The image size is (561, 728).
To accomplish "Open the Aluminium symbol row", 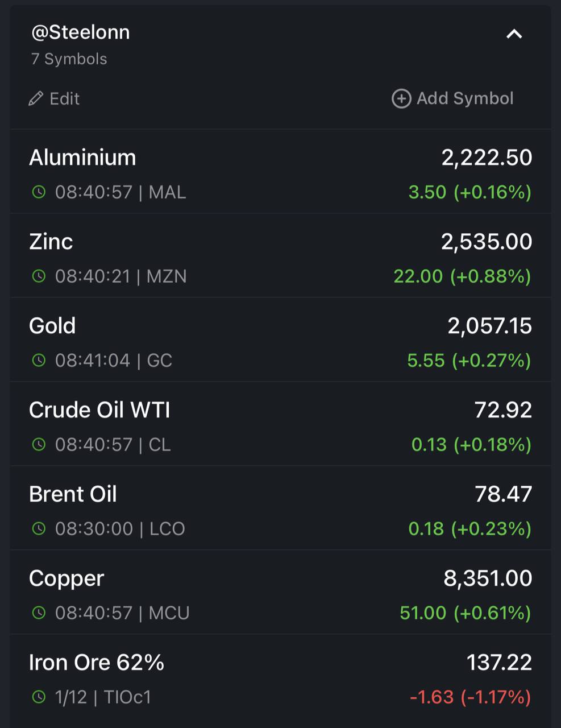I will 280,172.
